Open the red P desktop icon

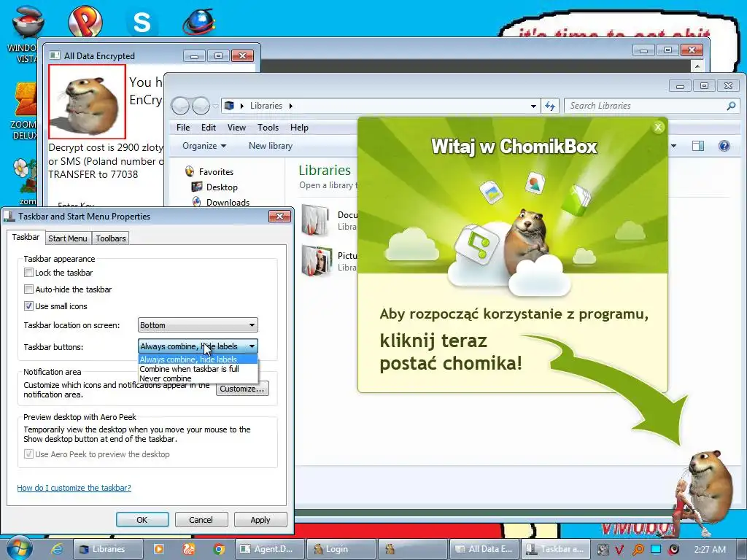click(x=85, y=20)
